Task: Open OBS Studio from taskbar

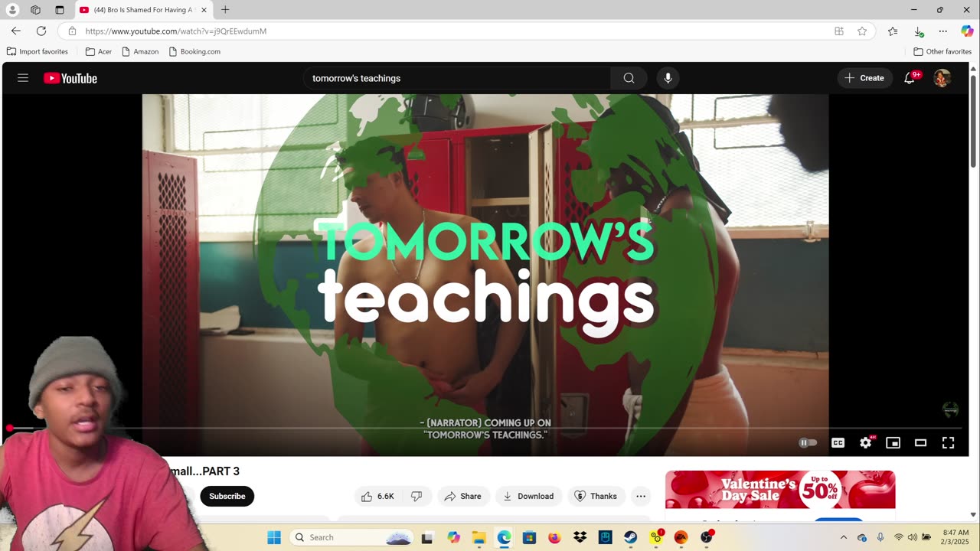Action: (x=706, y=537)
